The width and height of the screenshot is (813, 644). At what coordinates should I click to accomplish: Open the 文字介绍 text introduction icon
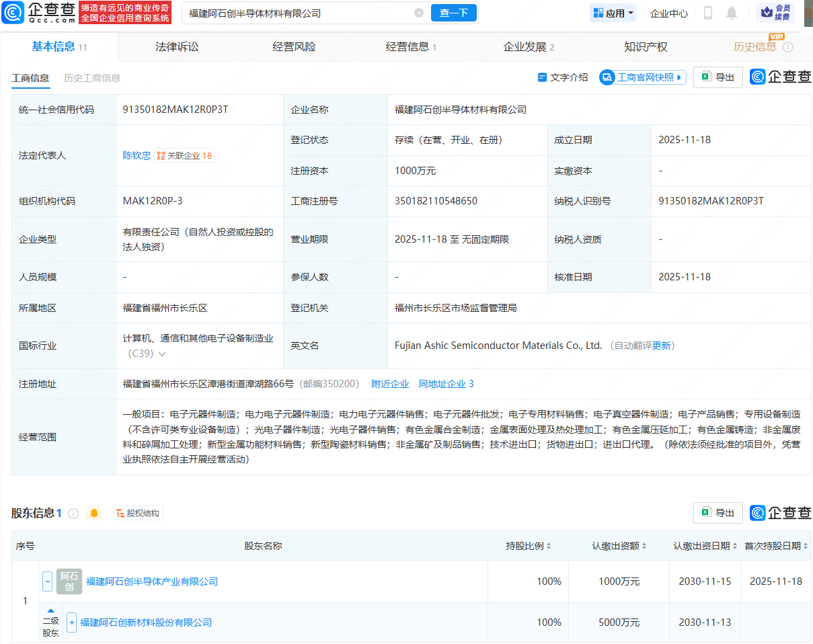543,77
